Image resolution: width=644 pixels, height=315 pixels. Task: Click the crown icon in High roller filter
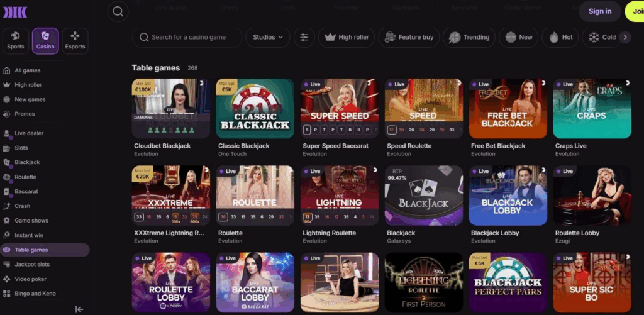point(330,37)
